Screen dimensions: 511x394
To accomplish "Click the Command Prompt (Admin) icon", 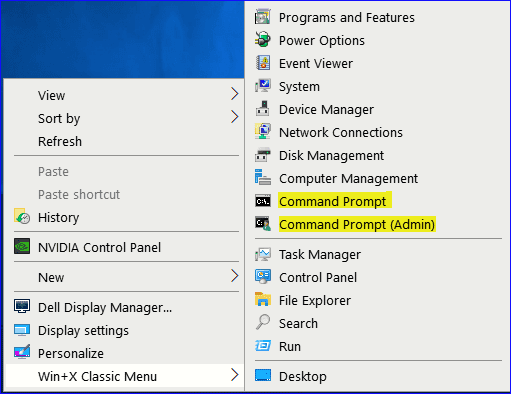I will tap(263, 224).
